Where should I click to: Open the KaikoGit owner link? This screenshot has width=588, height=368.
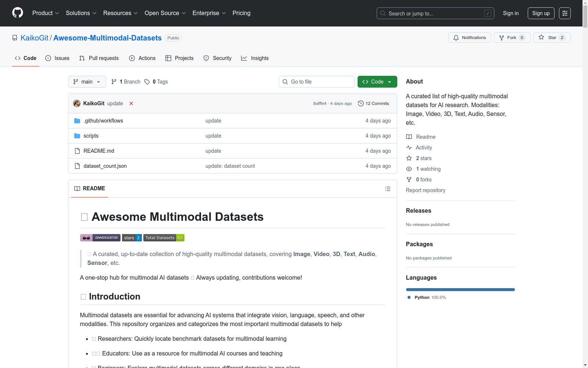pyautogui.click(x=35, y=38)
